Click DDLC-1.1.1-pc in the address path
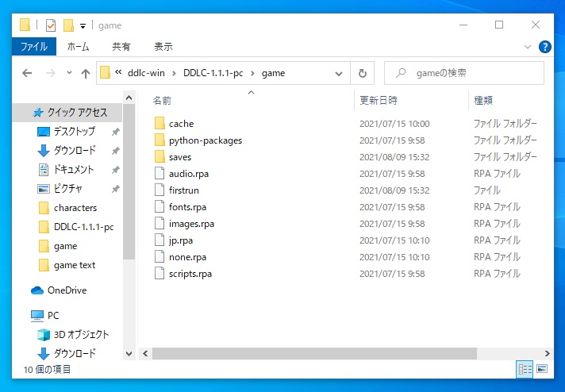This screenshot has width=565, height=392. pyautogui.click(x=213, y=73)
